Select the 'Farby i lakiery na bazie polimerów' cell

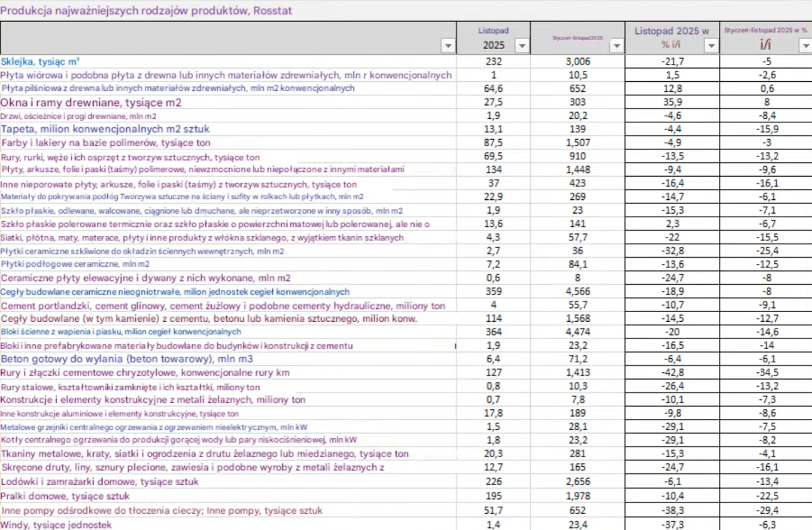(106, 143)
